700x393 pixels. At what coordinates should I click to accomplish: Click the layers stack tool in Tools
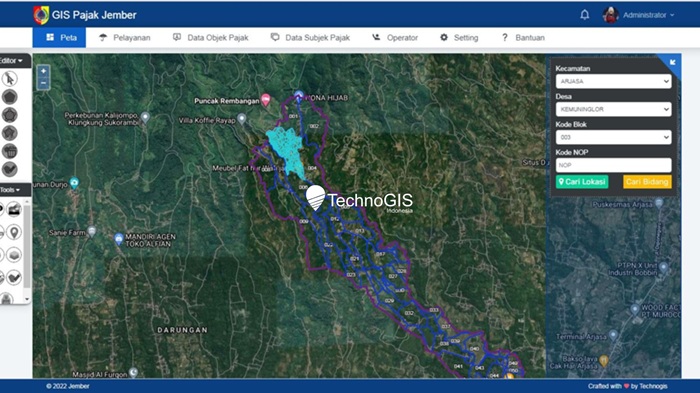(x=14, y=255)
